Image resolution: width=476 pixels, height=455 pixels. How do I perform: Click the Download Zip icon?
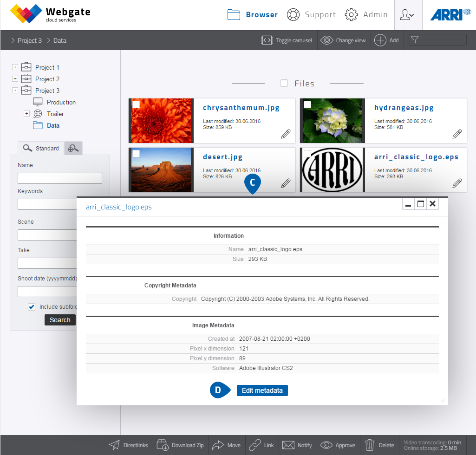pyautogui.click(x=163, y=445)
